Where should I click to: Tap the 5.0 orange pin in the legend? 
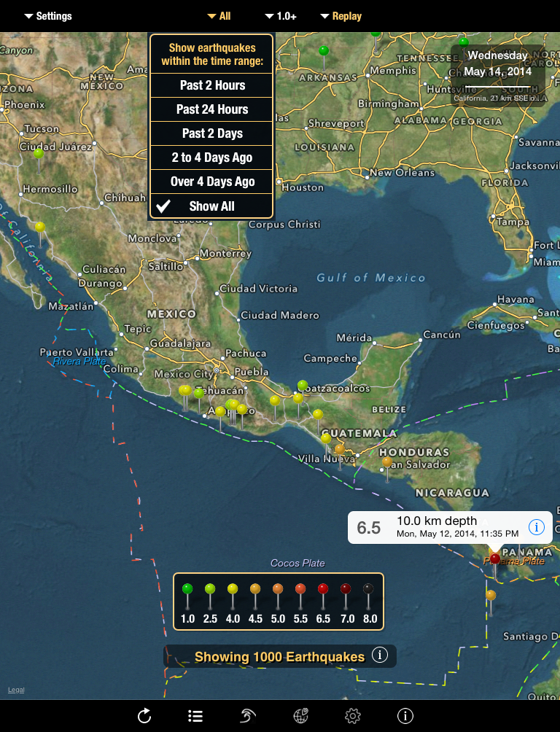[x=278, y=588]
